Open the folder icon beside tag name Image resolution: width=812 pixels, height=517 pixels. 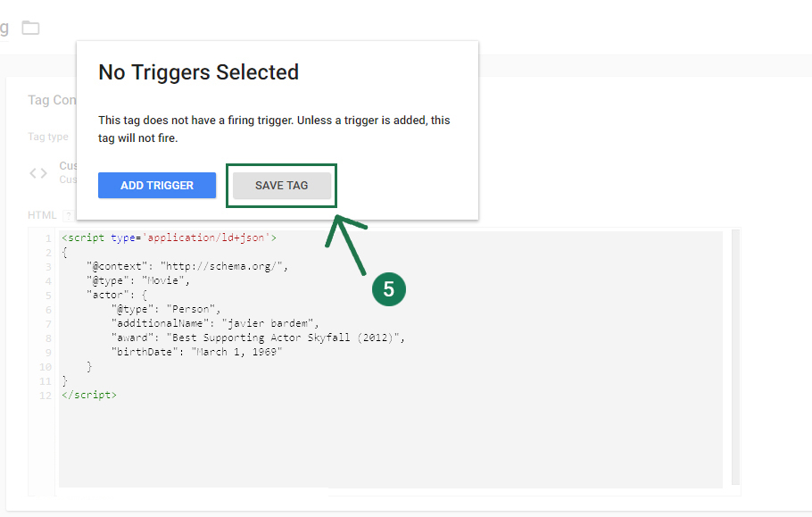pos(31,28)
